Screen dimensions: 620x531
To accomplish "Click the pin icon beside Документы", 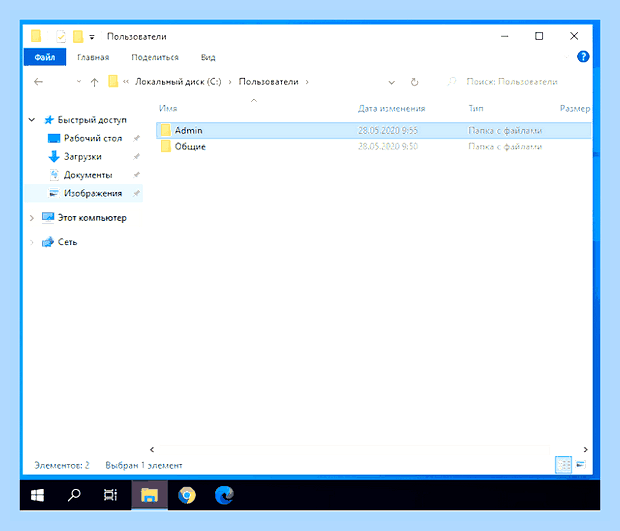I will (x=136, y=175).
